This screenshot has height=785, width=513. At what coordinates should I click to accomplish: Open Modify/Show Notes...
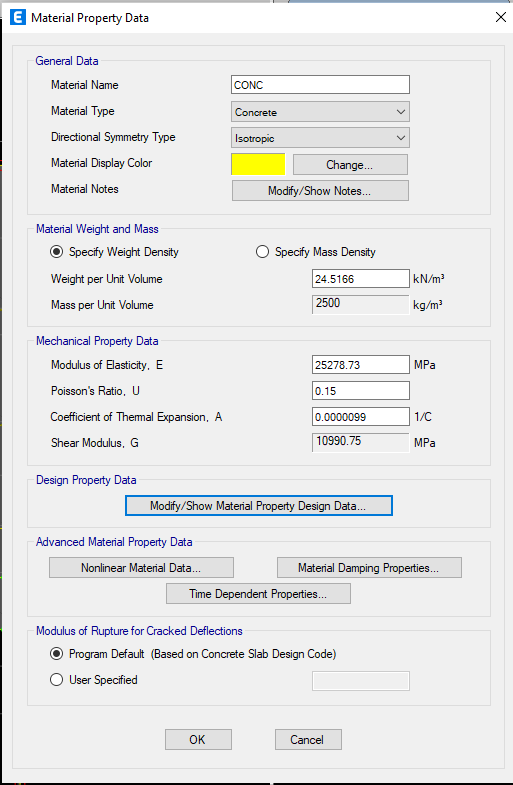320,191
